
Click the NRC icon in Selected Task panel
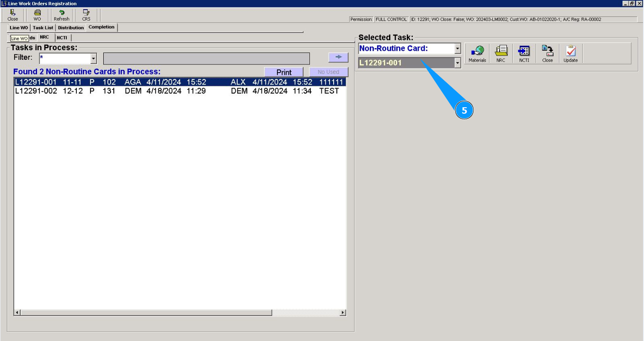(501, 54)
